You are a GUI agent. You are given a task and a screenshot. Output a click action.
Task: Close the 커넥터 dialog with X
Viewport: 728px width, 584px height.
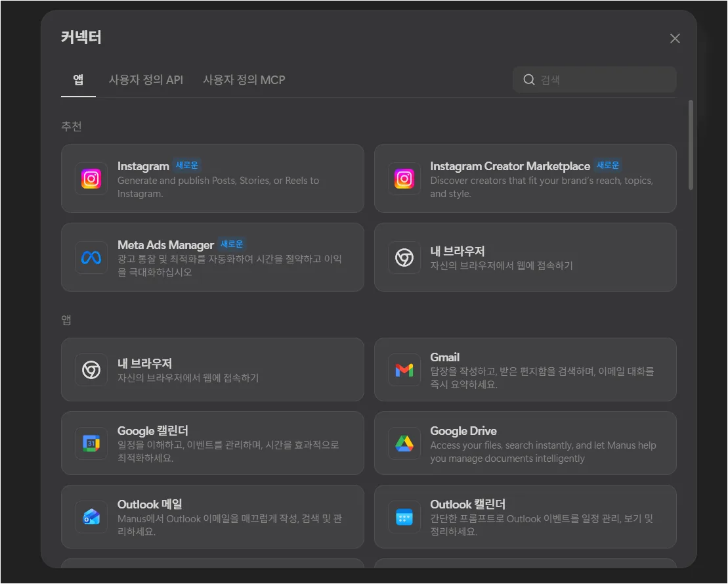coord(675,39)
